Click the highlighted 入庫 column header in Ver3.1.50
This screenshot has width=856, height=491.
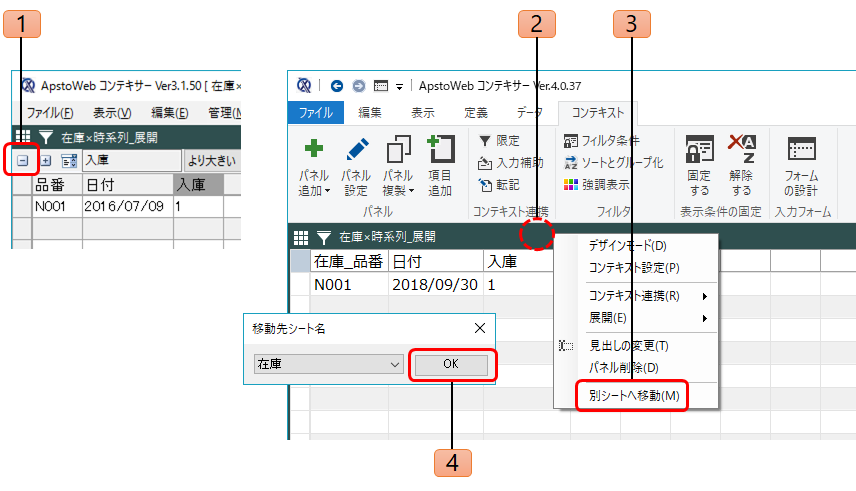199,185
